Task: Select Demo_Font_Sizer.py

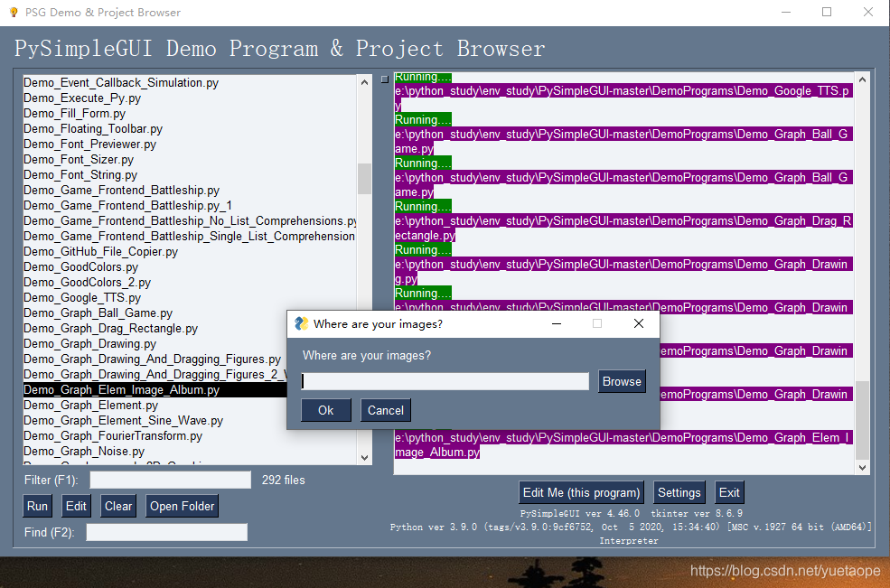Action: pos(190,160)
